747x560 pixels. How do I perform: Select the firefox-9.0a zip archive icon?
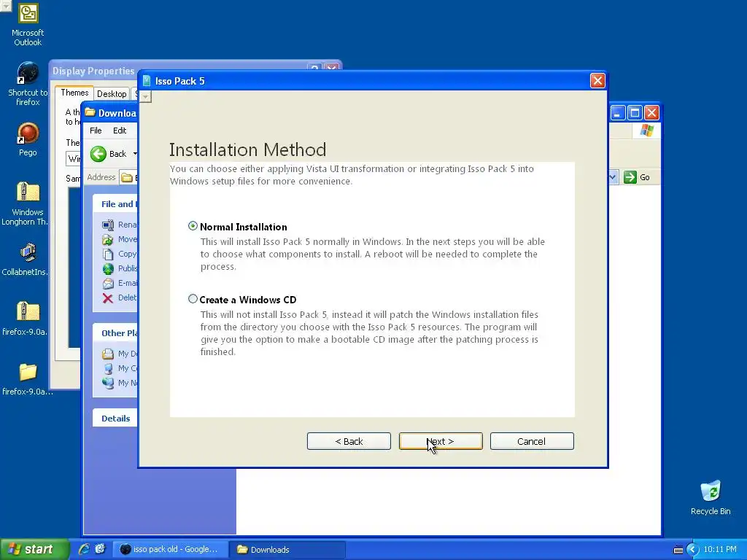pyautogui.click(x=28, y=319)
